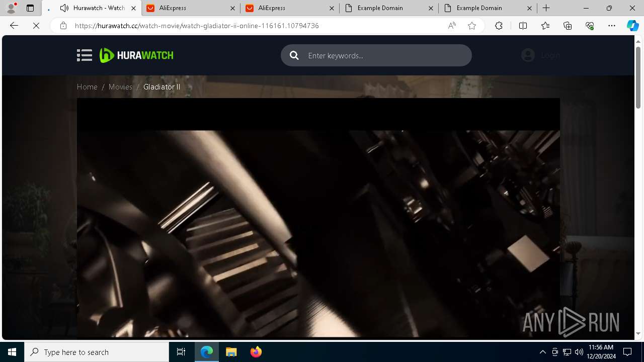Open Read aloud in address bar

tap(452, 26)
